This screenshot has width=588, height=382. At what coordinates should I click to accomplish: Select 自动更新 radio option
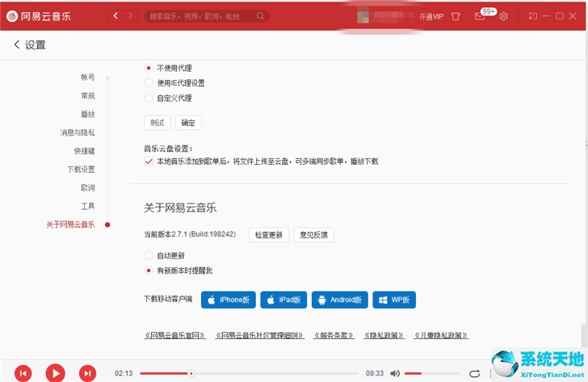point(149,256)
